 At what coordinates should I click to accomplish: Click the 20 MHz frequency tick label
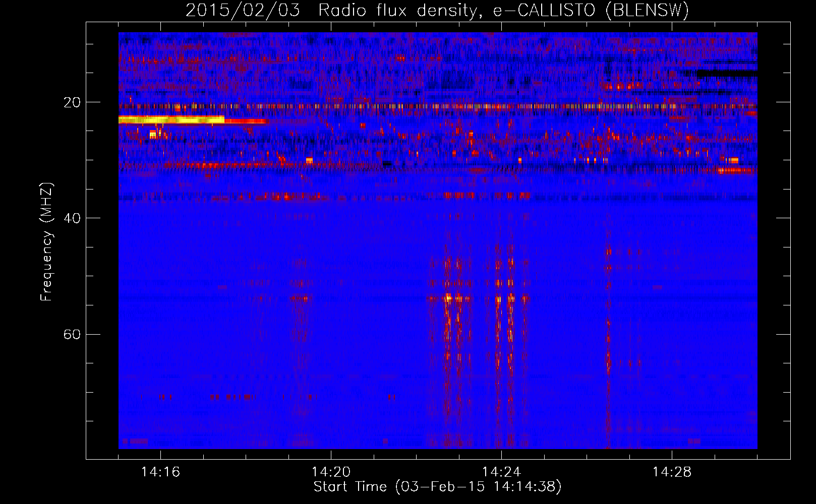click(x=72, y=102)
